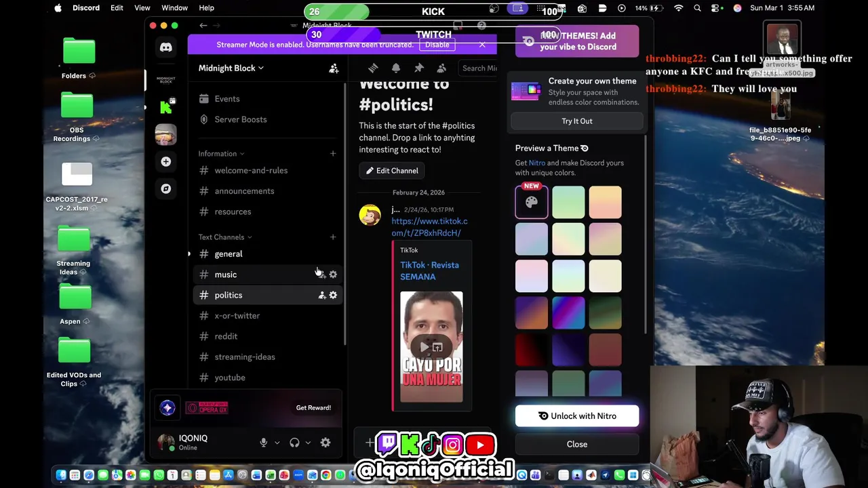The image size is (868, 488).
Task: Preview the peach orange theme swatch
Action: point(605,202)
